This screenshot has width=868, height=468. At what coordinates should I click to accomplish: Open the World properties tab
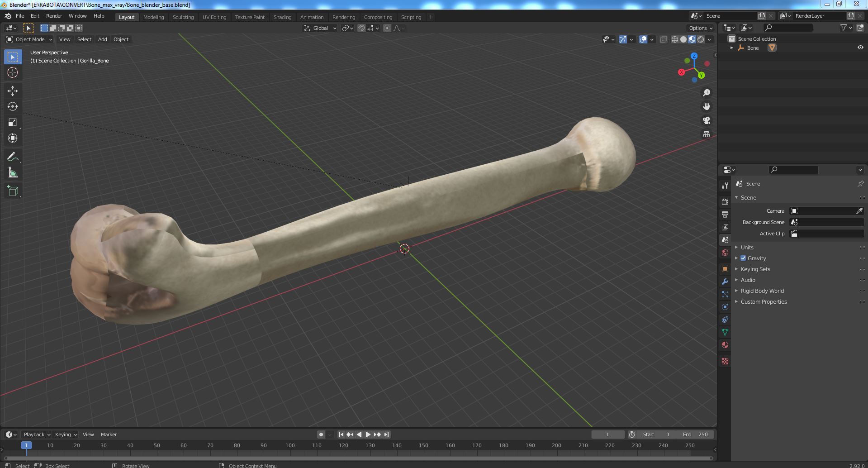[725, 252]
